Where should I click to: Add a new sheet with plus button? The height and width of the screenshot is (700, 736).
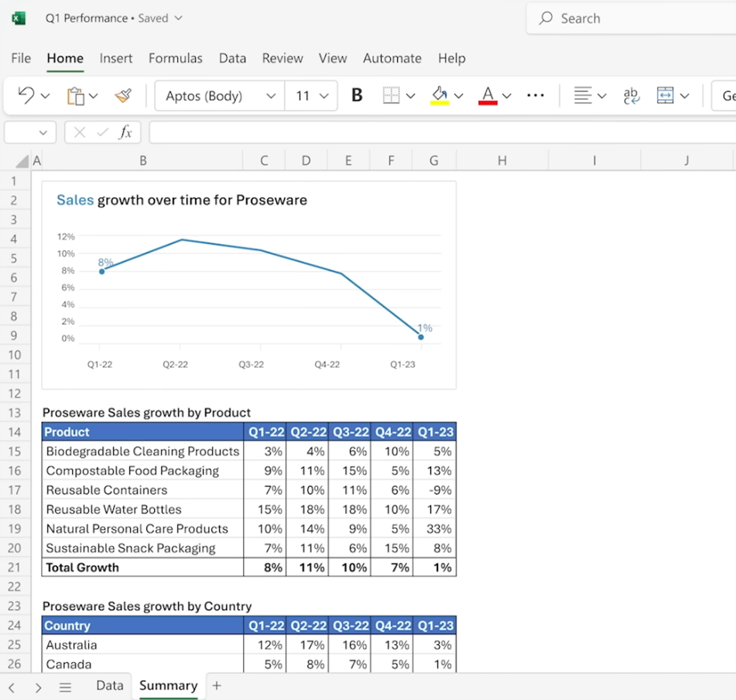coord(217,685)
